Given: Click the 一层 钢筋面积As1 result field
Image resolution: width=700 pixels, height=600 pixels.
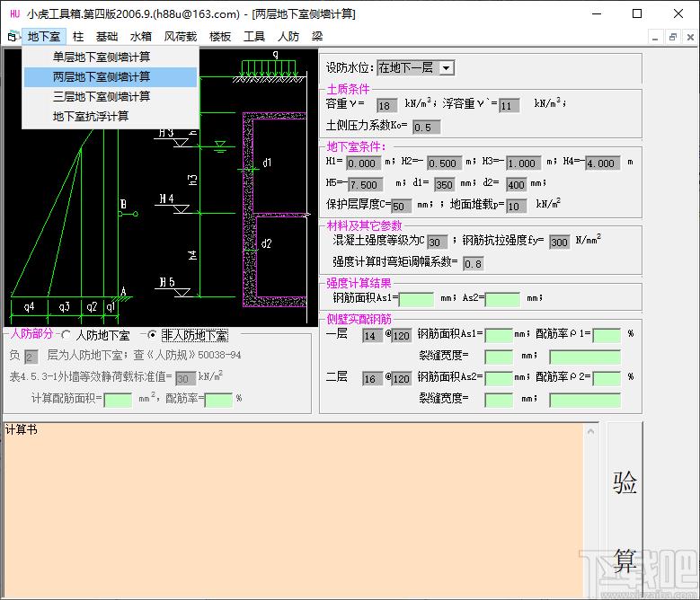Looking at the screenshot, I should point(499,335).
